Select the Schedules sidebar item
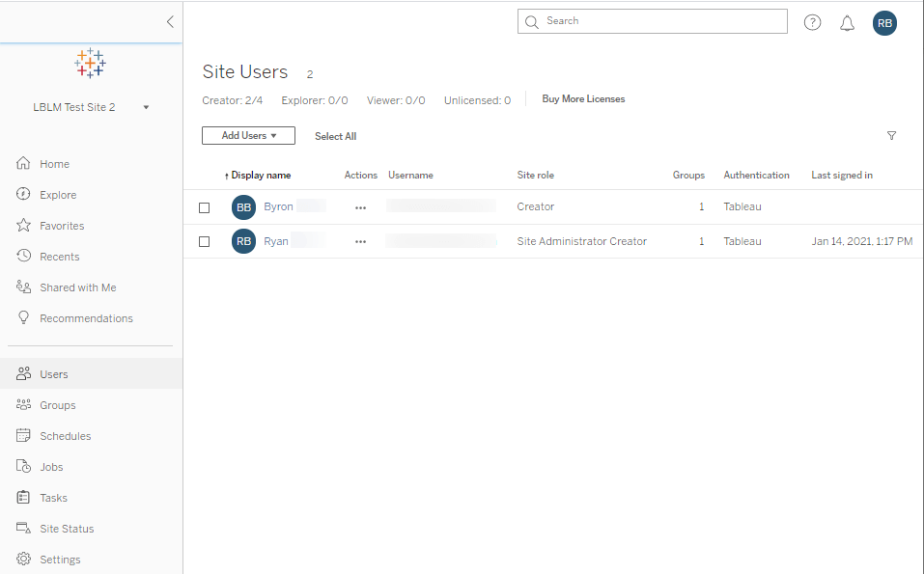924x574 pixels. point(66,435)
